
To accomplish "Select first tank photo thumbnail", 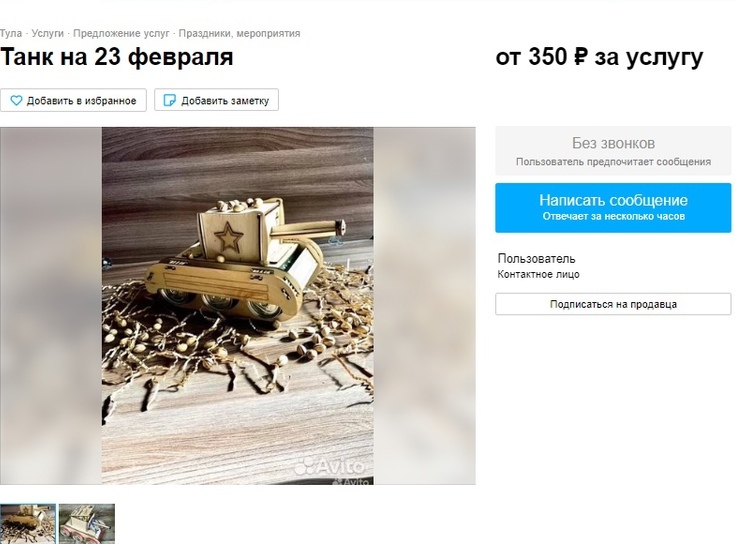I will pos(28,524).
